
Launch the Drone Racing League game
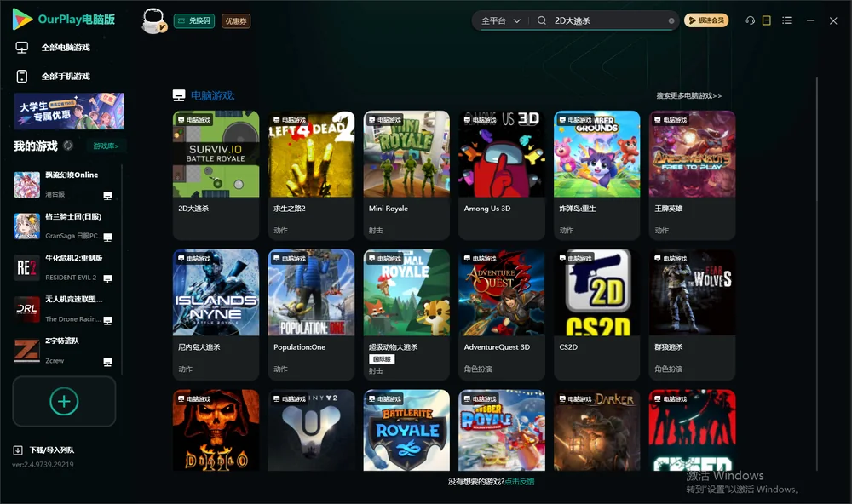click(64, 309)
